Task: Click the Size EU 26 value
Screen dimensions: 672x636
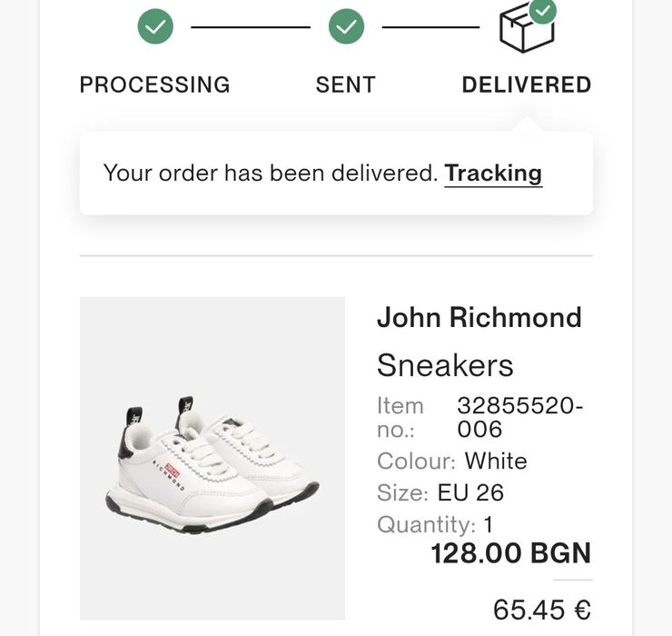Action: coord(470,493)
